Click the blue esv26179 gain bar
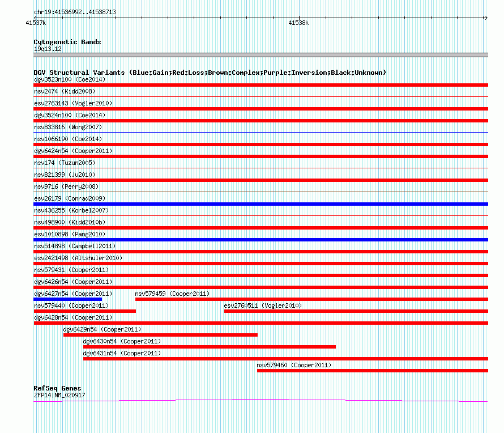 [260, 204]
